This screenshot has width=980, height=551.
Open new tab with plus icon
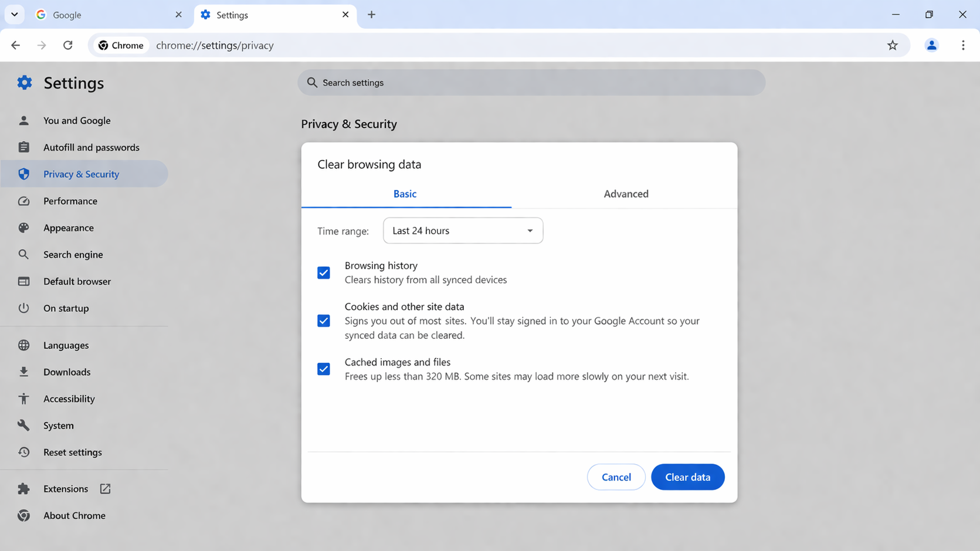[x=371, y=15]
